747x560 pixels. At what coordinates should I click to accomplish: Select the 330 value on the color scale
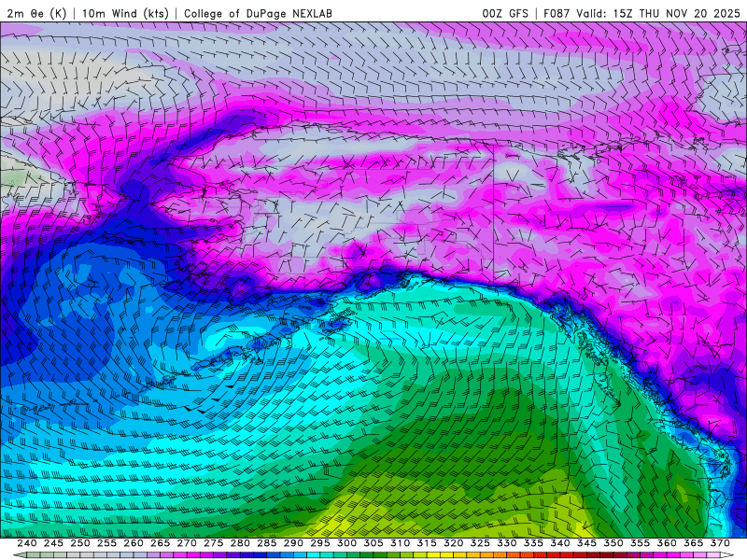[x=507, y=543]
